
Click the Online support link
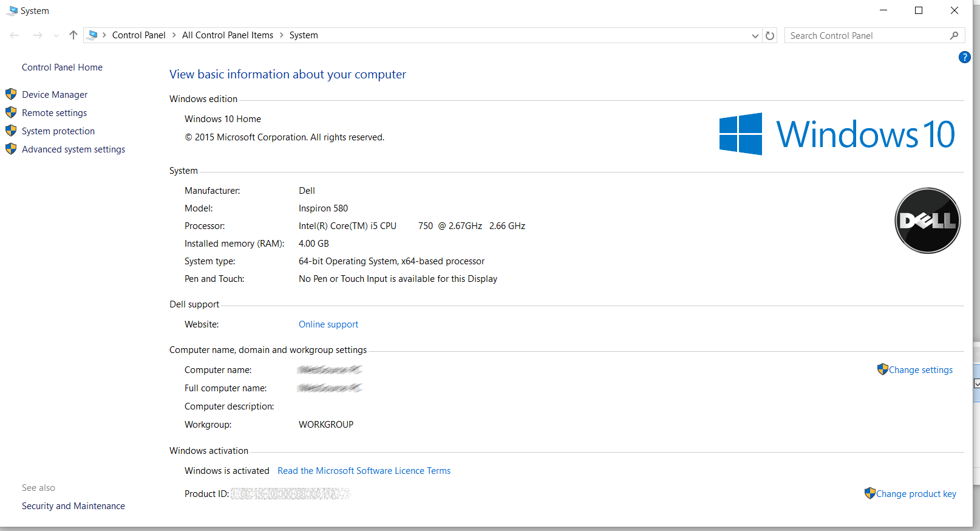(328, 324)
